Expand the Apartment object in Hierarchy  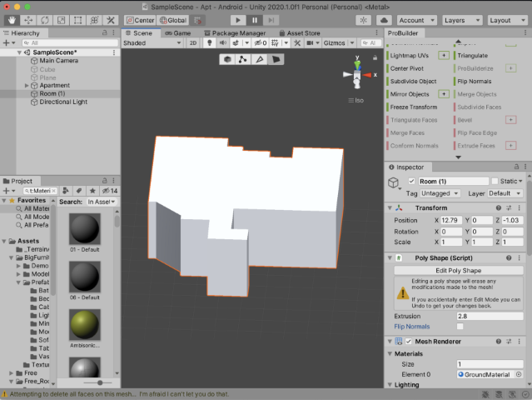(x=27, y=85)
